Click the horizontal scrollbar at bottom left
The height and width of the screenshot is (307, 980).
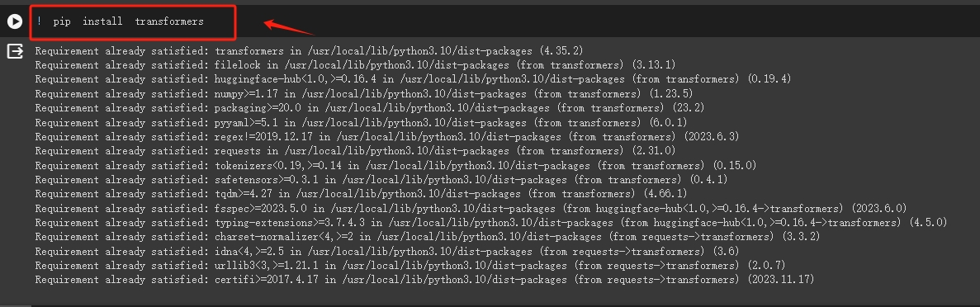(x=16, y=305)
